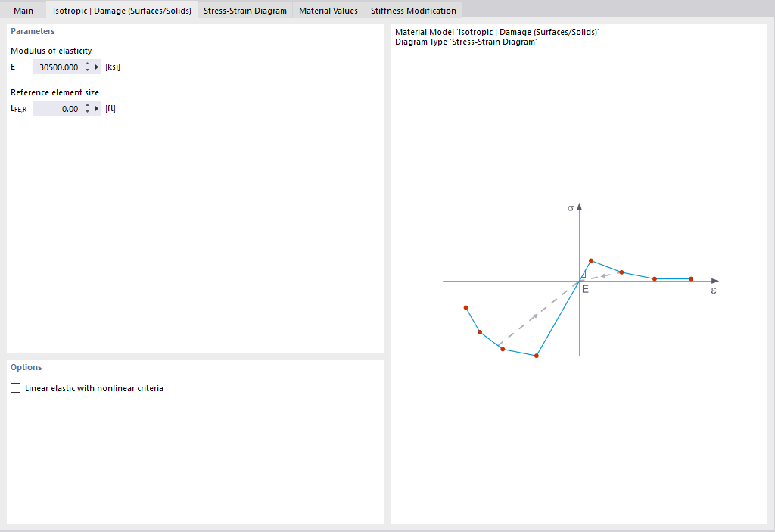This screenshot has width=775, height=532.
Task: Open the Stiffness Modification tab
Action: tap(414, 11)
